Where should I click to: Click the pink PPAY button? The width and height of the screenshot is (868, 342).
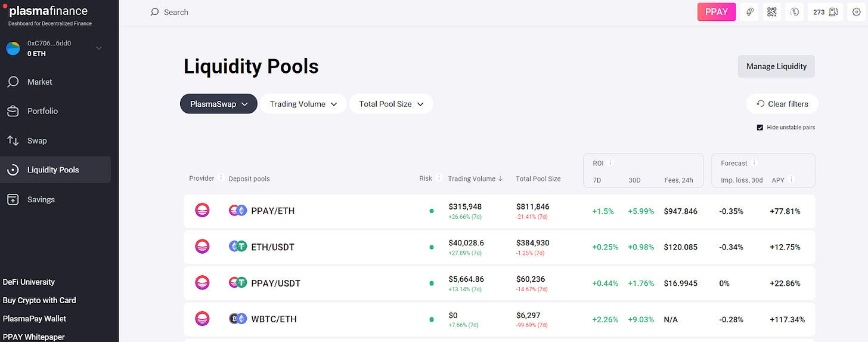pos(717,12)
